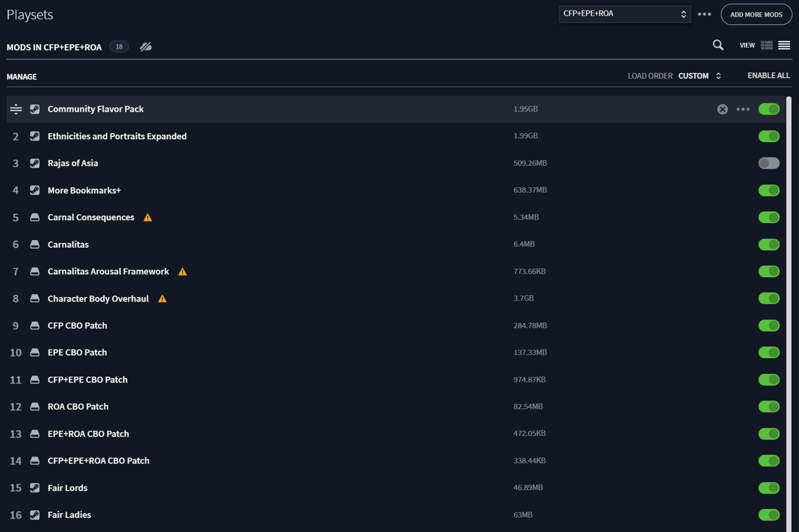The image size is (799, 532).
Task: Click ENABLE ALL mods button
Action: click(x=768, y=75)
